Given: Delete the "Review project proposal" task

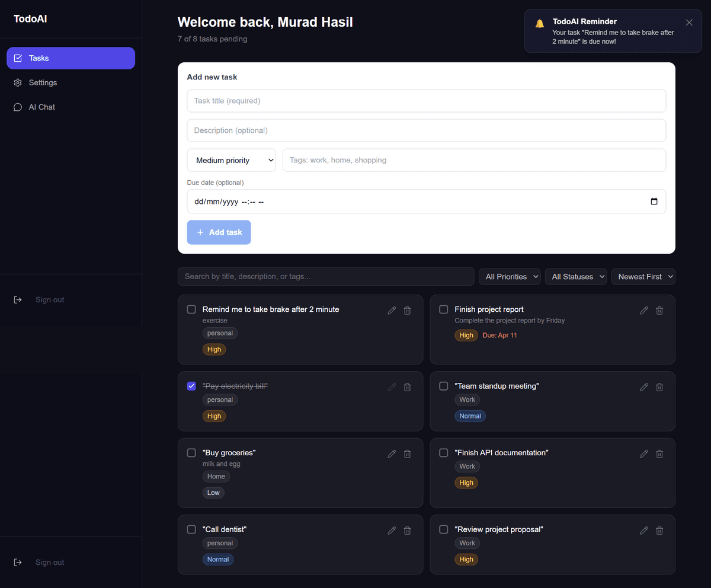Looking at the screenshot, I should pos(659,531).
